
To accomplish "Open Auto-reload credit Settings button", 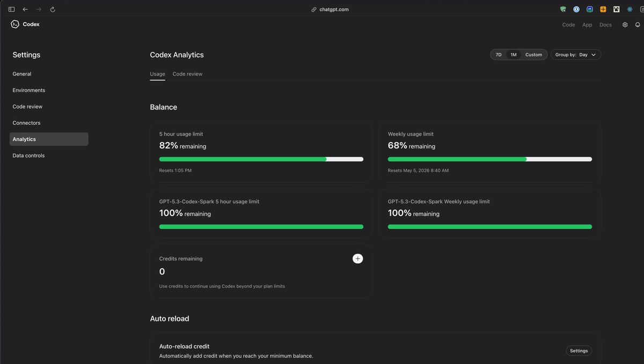I will [x=579, y=351].
